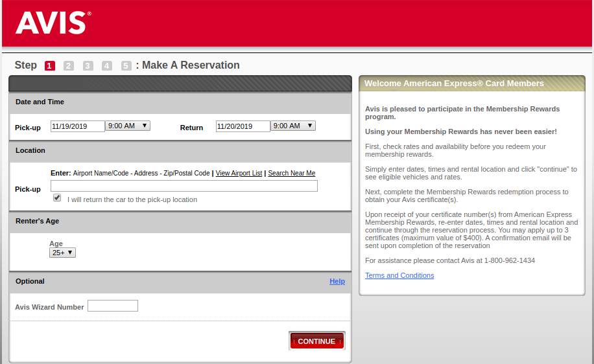This screenshot has height=364, width=594.
Task: Open the Terms and Conditions link
Action: (x=399, y=275)
